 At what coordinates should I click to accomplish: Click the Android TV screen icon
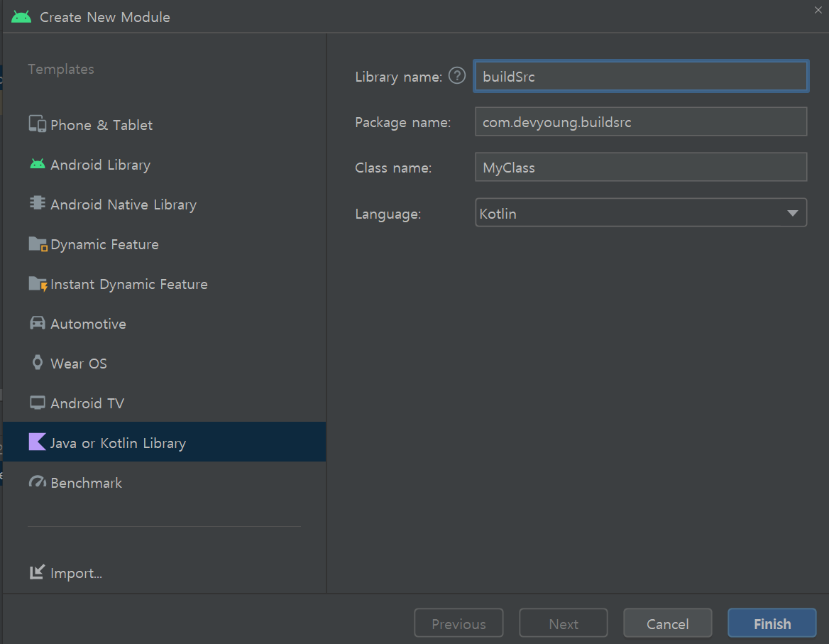click(37, 403)
